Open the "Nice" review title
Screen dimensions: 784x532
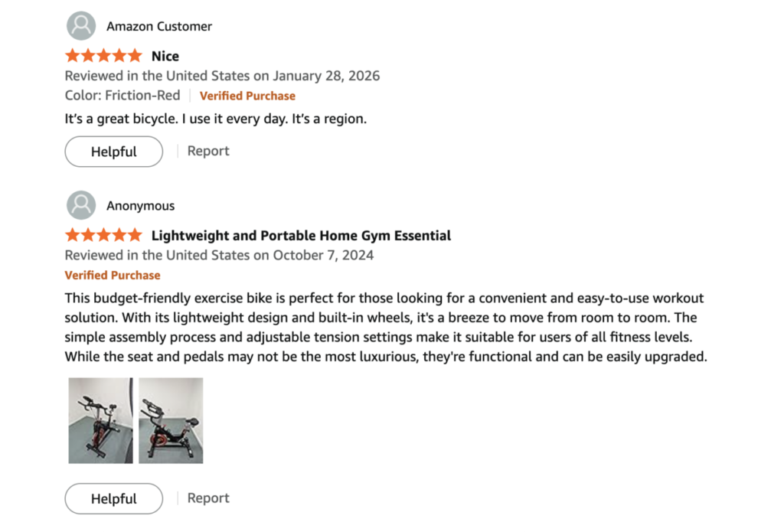pyautogui.click(x=165, y=56)
